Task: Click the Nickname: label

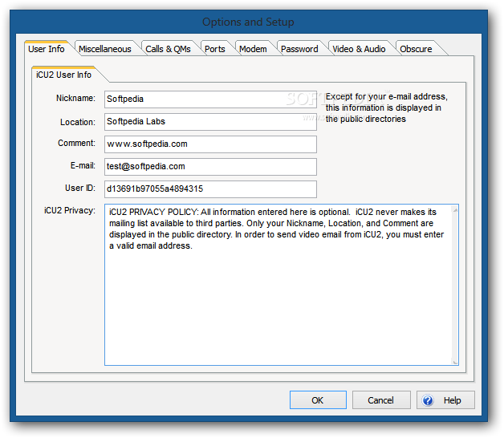Action: click(x=76, y=98)
